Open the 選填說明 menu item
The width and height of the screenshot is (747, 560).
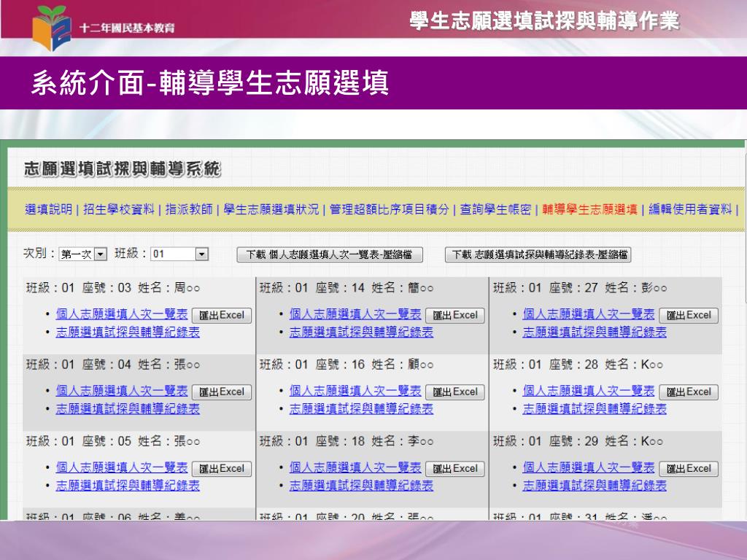point(49,209)
